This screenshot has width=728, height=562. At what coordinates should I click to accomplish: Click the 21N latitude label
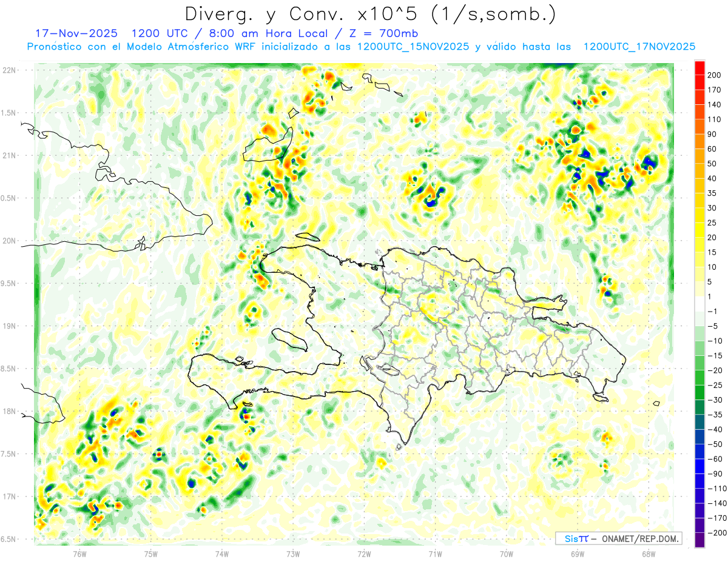(10, 155)
